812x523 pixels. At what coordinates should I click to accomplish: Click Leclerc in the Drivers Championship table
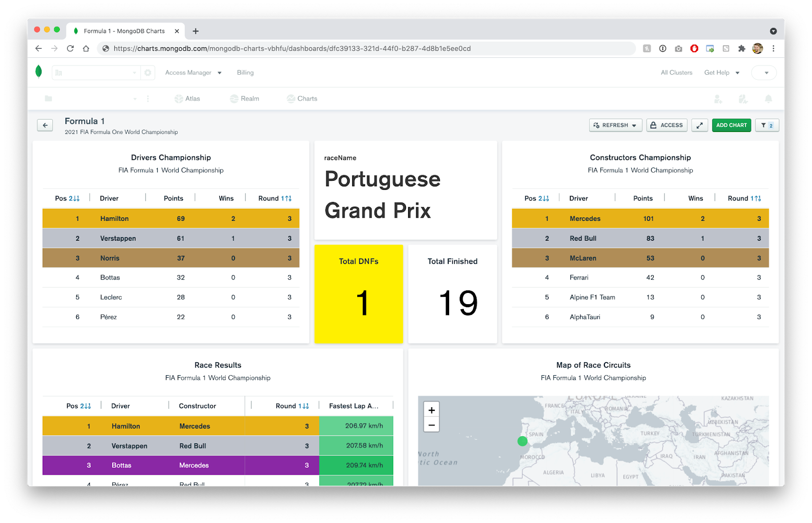(111, 297)
